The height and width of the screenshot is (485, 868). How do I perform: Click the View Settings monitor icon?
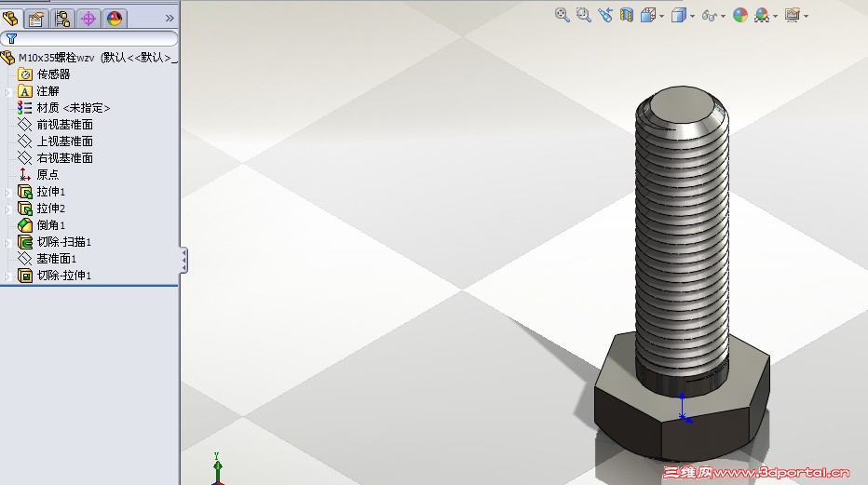793,15
